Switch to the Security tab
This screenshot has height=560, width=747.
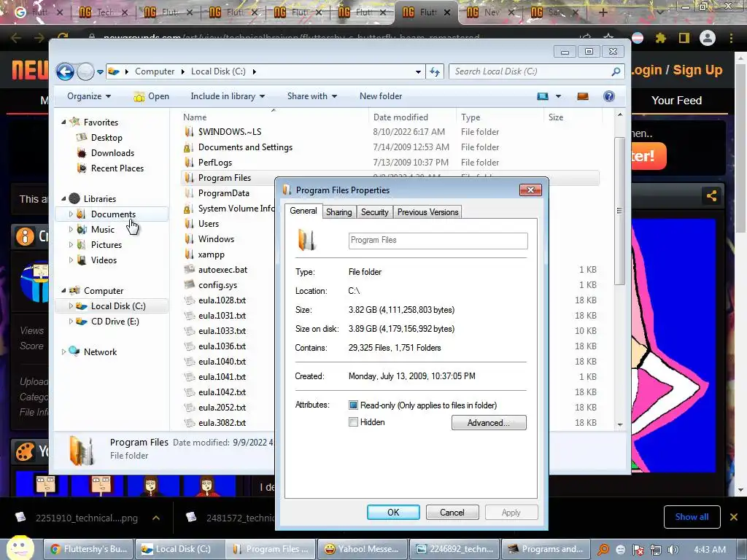[x=374, y=212]
